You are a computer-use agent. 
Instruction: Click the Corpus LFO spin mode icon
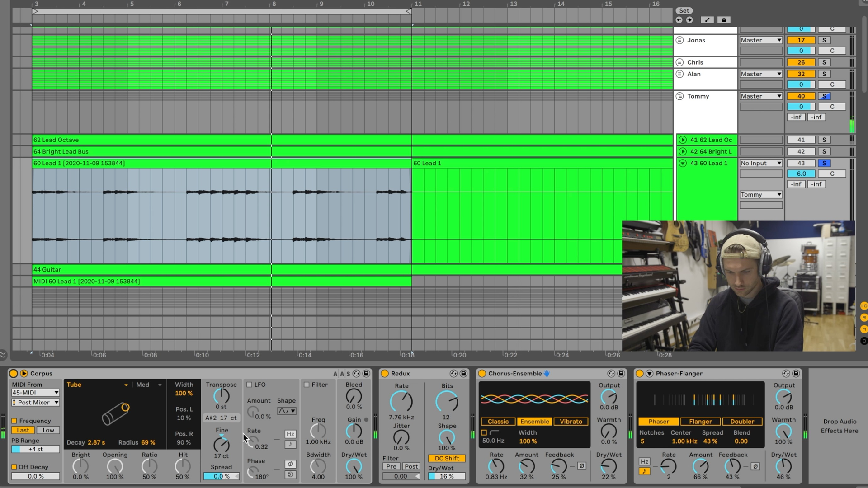click(x=290, y=474)
